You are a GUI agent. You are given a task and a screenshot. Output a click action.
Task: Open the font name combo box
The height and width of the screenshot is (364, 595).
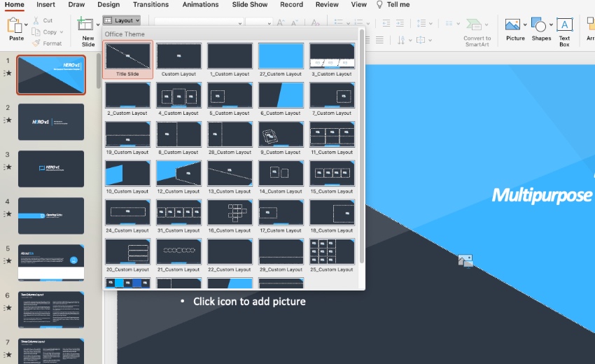point(199,23)
